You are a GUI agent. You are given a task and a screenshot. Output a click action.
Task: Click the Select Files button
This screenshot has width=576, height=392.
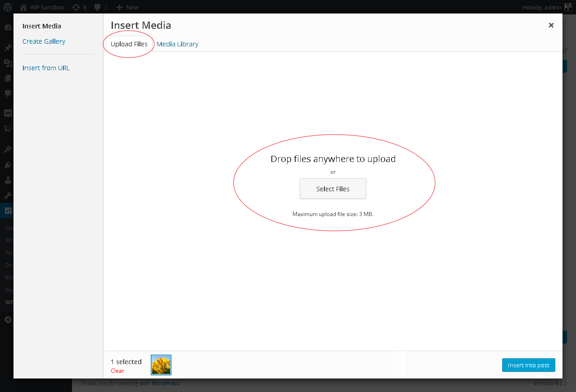point(333,189)
